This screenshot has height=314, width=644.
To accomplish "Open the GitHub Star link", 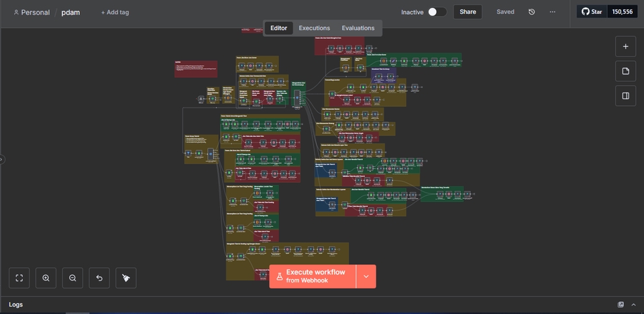I will tap(592, 12).
